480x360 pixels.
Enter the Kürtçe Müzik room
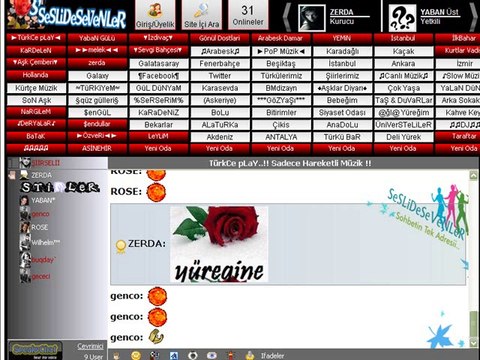click(x=36, y=88)
